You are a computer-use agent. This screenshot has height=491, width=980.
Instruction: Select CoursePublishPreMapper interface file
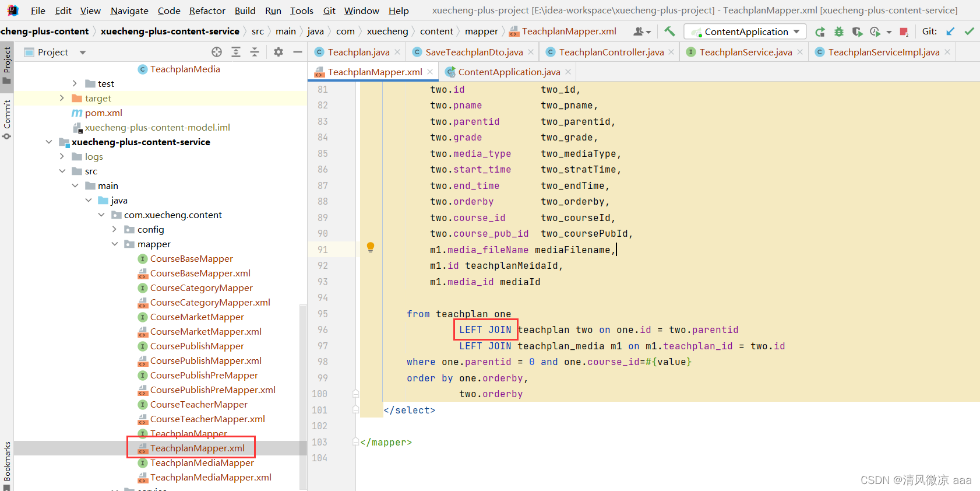click(204, 375)
